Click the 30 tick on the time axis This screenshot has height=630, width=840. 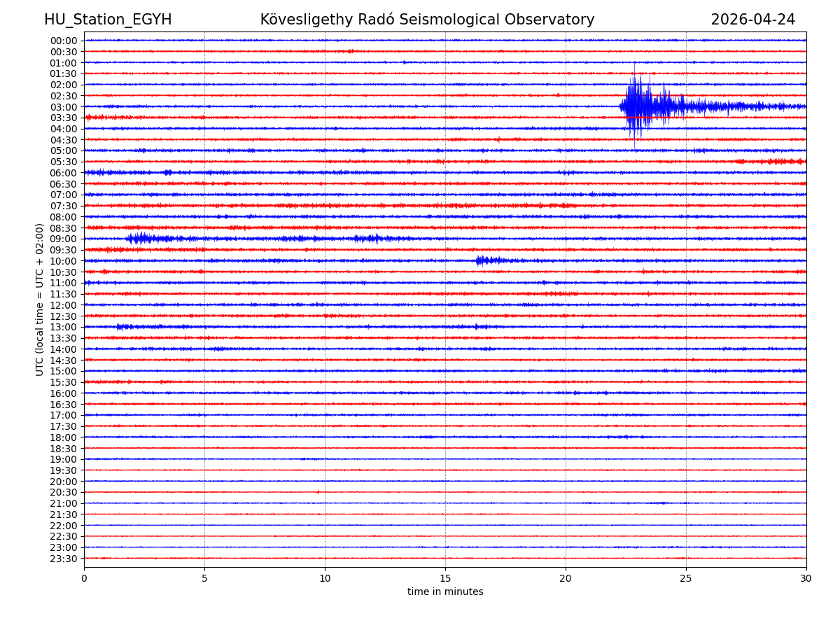tap(806, 578)
